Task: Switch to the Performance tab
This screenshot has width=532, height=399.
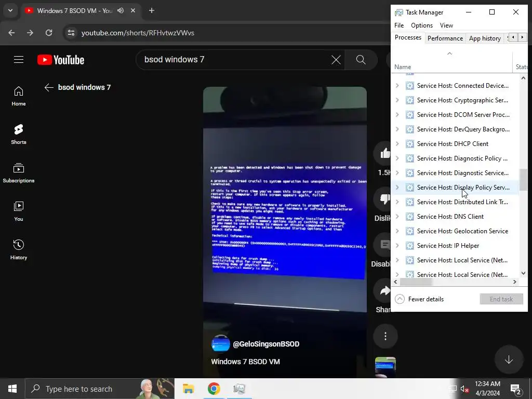Action: point(445,38)
